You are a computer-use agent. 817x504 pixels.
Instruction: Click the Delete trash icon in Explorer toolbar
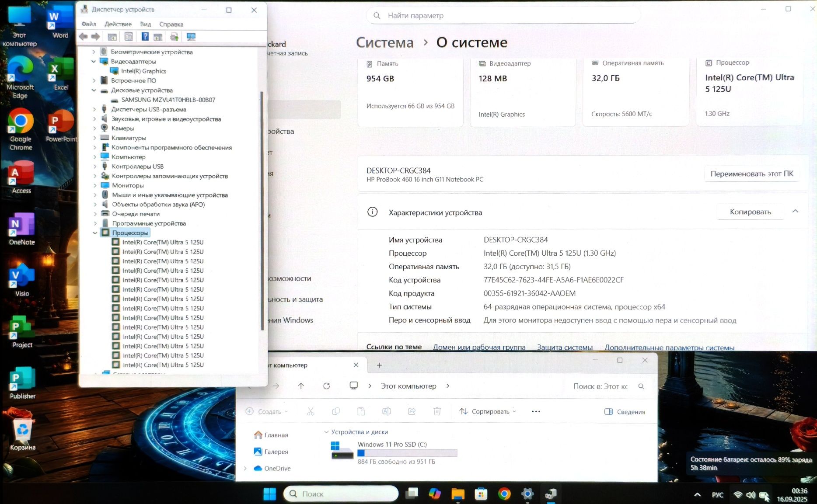(x=437, y=411)
